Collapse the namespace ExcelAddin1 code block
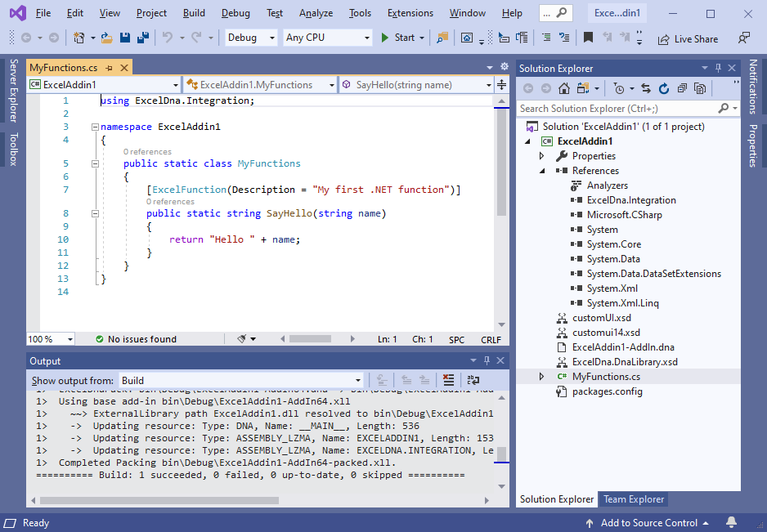Screen dimensions: 767x532 [95, 127]
